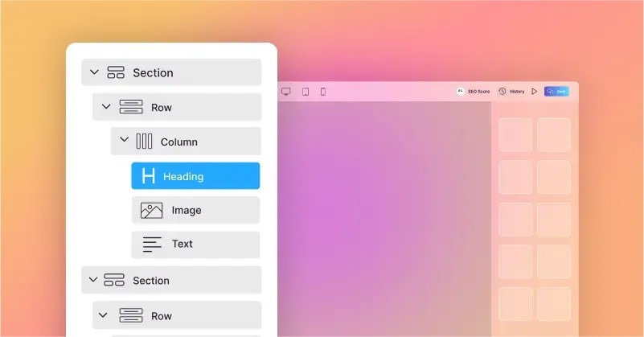Click the Image picture icon

click(152, 211)
